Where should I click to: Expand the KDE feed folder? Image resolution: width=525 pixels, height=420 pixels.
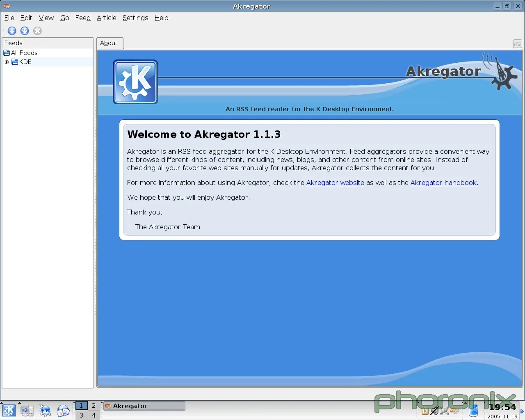(x=7, y=62)
